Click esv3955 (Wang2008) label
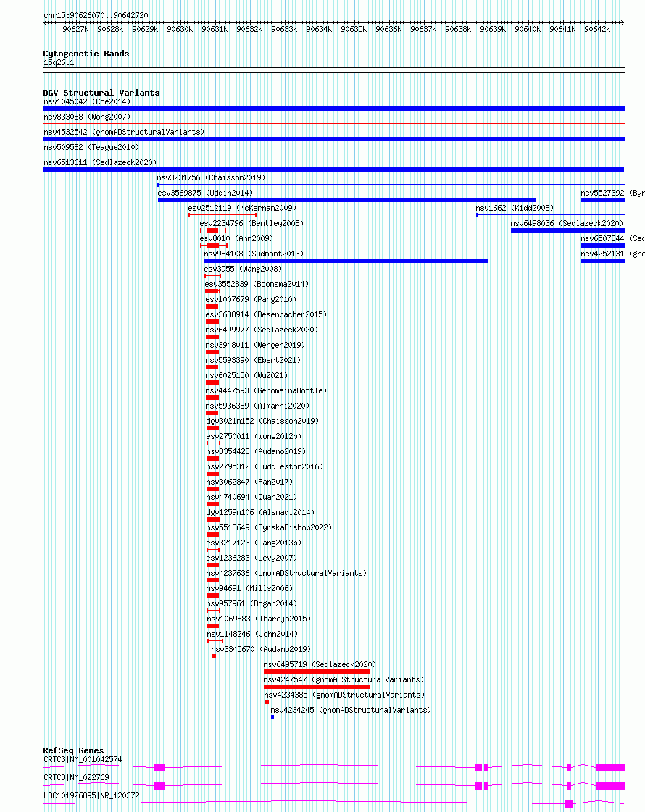This screenshot has height=812, width=645. tap(243, 269)
